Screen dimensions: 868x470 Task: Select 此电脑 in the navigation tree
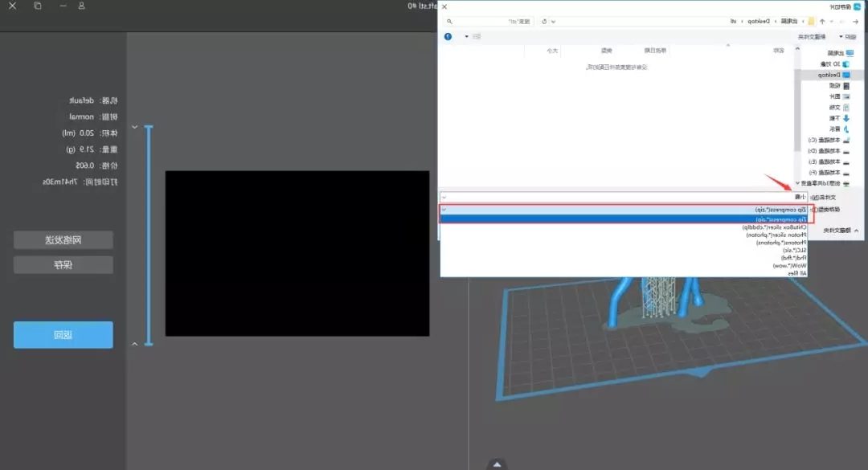pyautogui.click(x=840, y=53)
